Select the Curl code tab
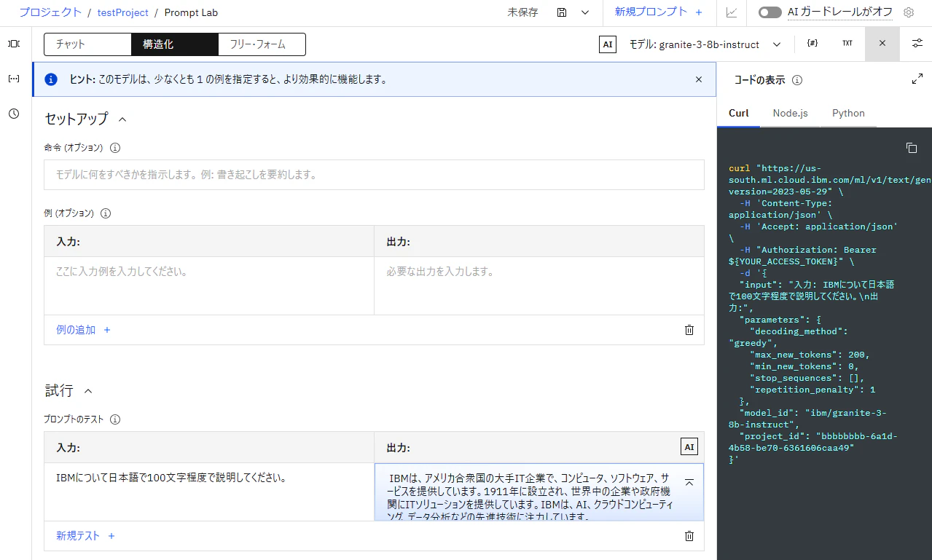Image resolution: width=932 pixels, height=560 pixels. click(739, 113)
